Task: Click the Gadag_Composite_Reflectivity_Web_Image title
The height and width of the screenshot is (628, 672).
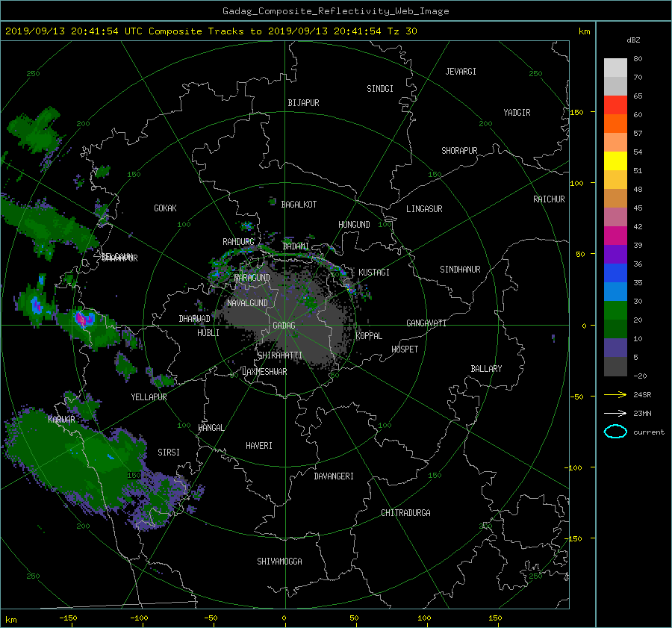Action: coord(335,11)
